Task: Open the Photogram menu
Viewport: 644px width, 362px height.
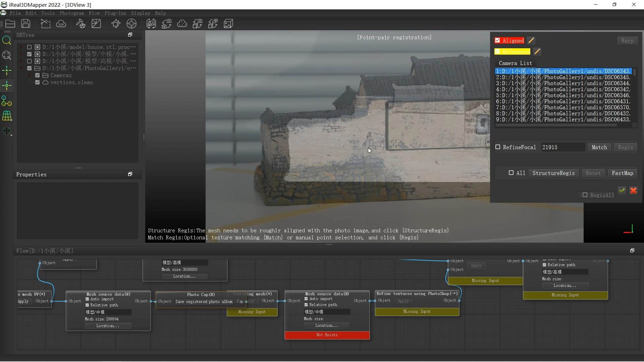Action: [72, 13]
